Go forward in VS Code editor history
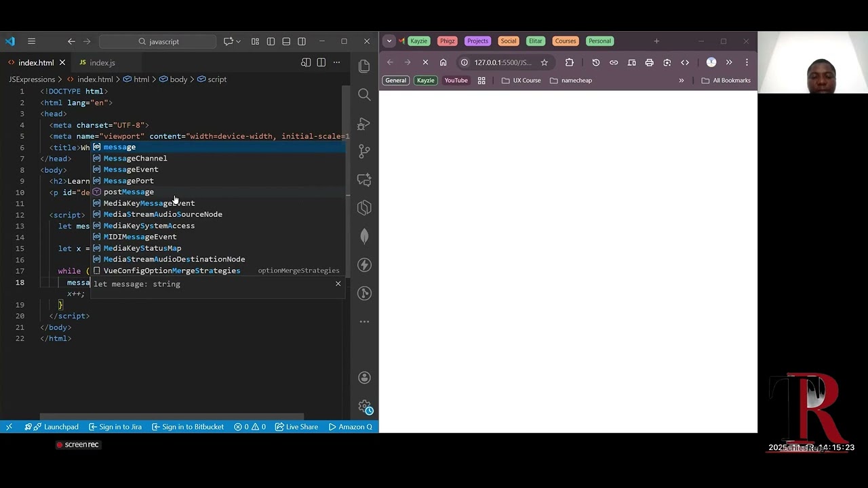Screen dimensions: 868x488 (87, 41)
